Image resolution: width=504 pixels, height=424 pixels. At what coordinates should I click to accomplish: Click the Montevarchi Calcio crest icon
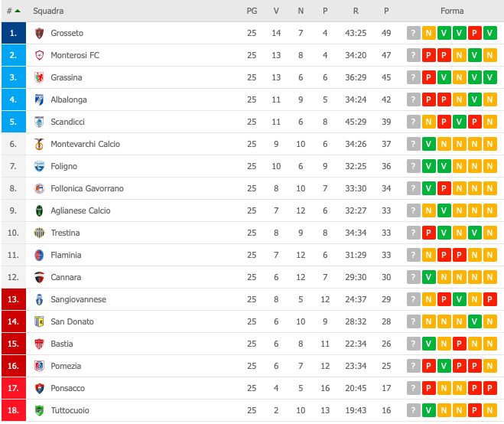[x=39, y=144]
